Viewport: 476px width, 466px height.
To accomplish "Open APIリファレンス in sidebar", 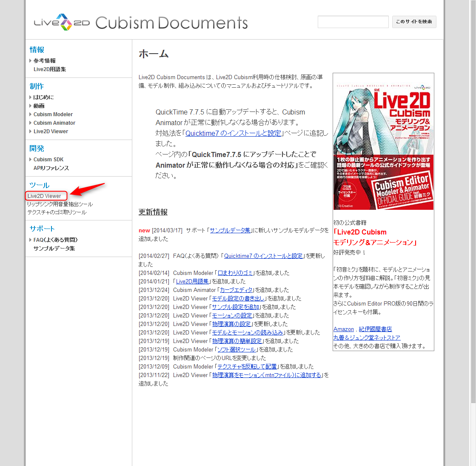I will point(51,168).
